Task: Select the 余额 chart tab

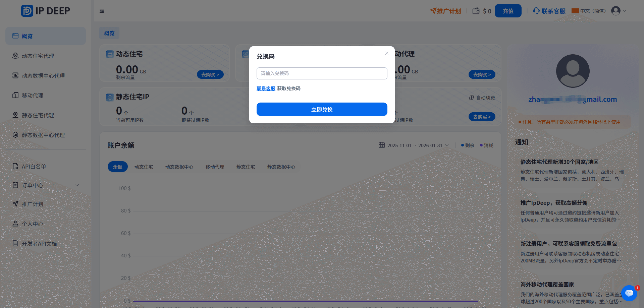Action: [x=117, y=167]
